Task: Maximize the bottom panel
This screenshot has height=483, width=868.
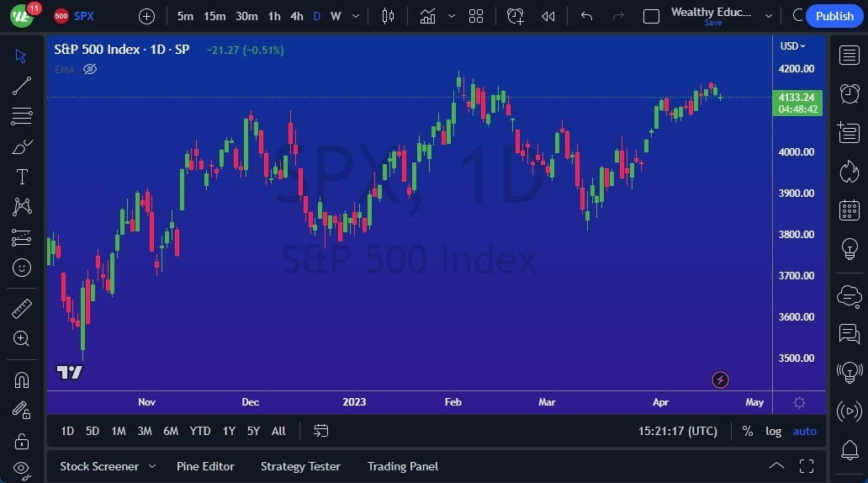Action: click(807, 466)
